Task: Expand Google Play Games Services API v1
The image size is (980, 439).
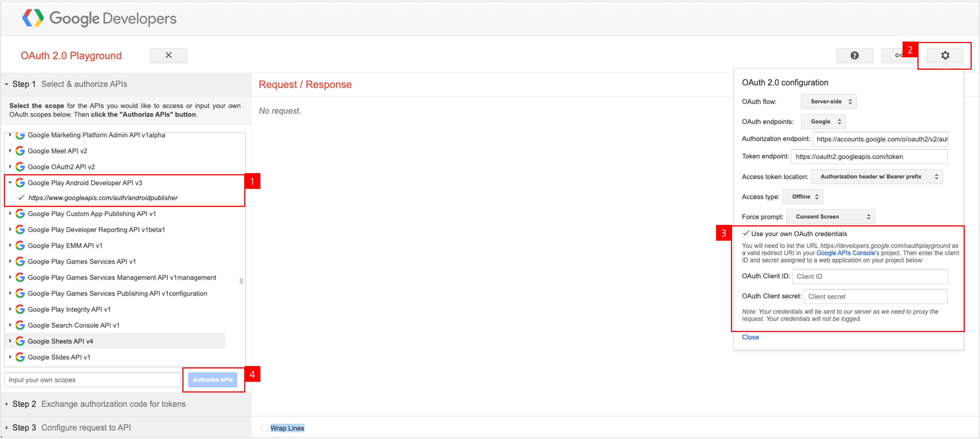Action: 10,262
